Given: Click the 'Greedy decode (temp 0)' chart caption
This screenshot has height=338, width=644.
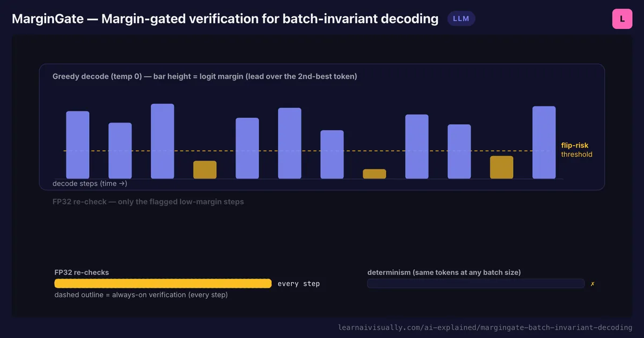Looking at the screenshot, I should tap(205, 77).
